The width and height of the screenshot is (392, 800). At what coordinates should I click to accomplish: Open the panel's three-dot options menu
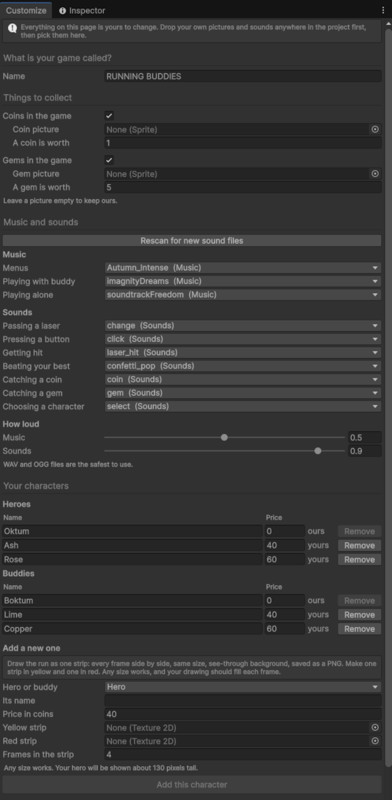coord(383,10)
